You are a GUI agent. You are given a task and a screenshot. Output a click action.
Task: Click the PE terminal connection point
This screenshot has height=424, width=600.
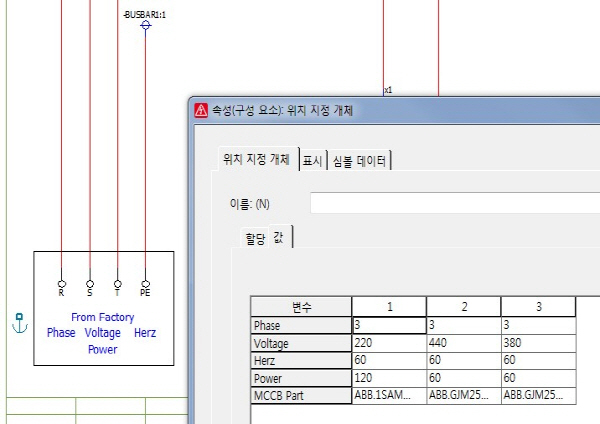(145, 284)
